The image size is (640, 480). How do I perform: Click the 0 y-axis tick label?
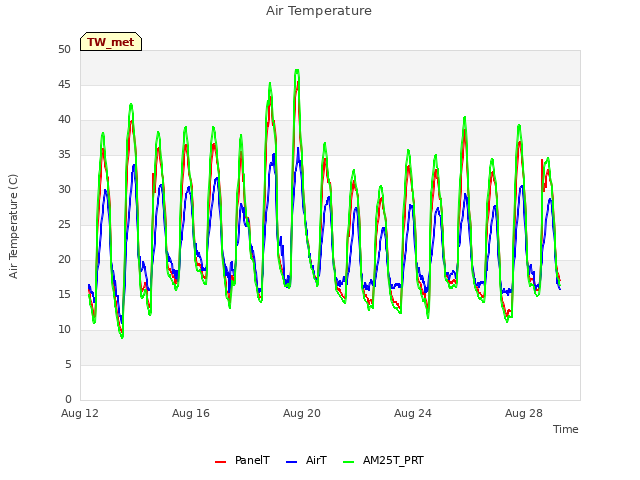coord(68,400)
